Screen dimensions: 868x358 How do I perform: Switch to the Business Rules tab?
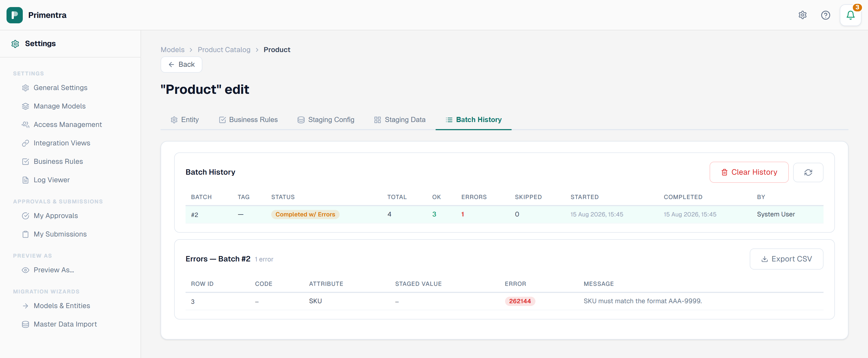pos(248,120)
